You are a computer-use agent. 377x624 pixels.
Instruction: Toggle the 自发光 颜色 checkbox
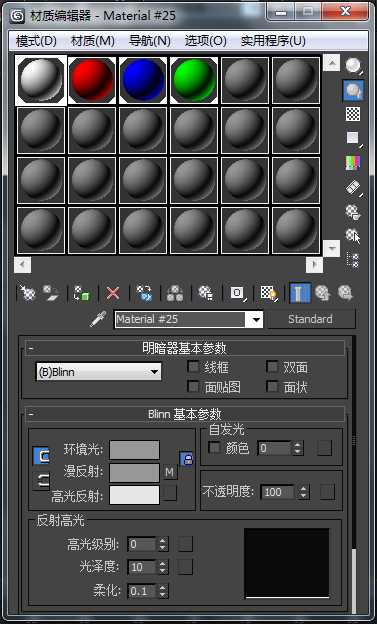pos(215,448)
